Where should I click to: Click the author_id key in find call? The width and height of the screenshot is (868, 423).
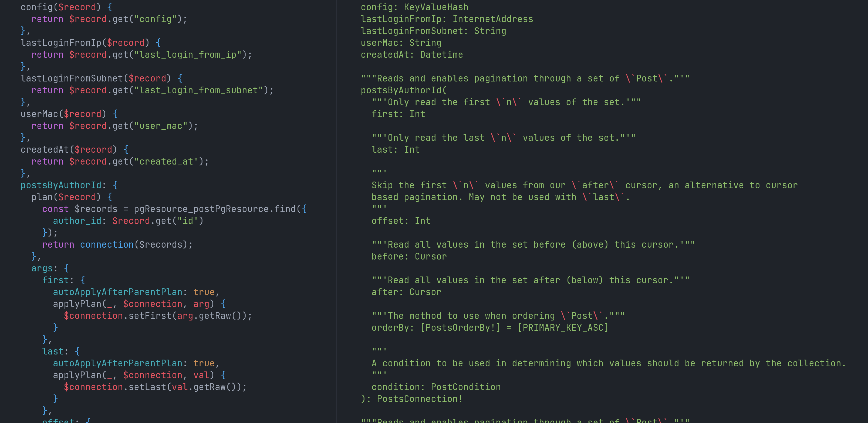pyautogui.click(x=77, y=221)
